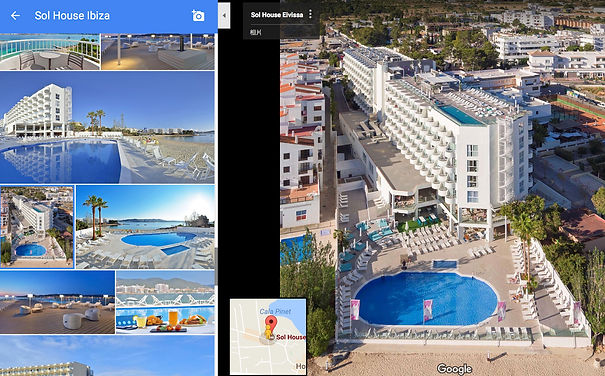This screenshot has width=605, height=376.
Task: Collapse the side panel with the arrow tab
Action: coord(224,15)
